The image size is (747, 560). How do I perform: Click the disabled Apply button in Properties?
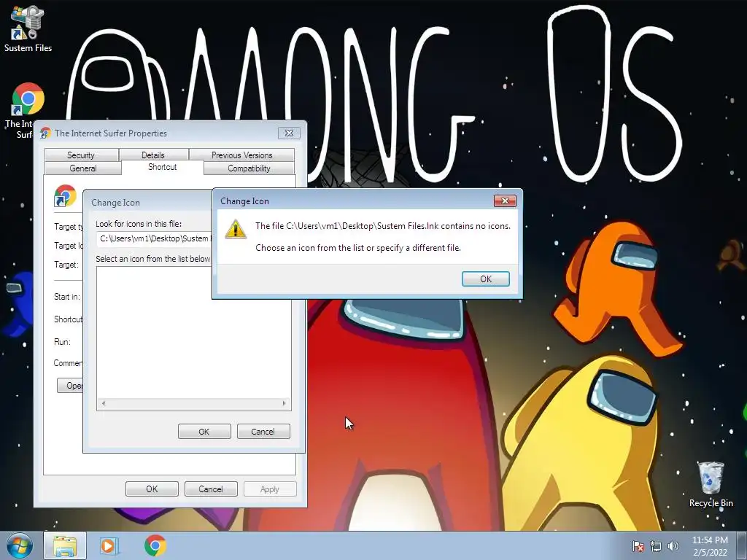[x=270, y=489]
